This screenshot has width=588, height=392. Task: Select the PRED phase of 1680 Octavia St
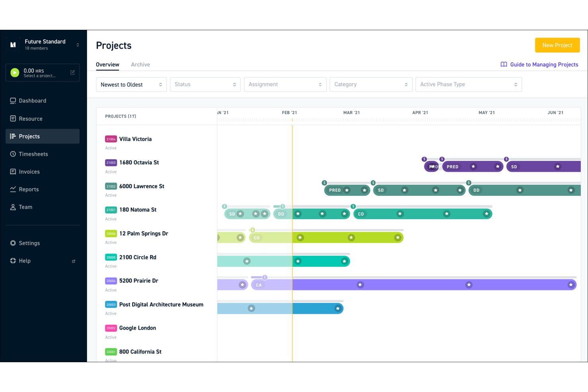coord(473,167)
